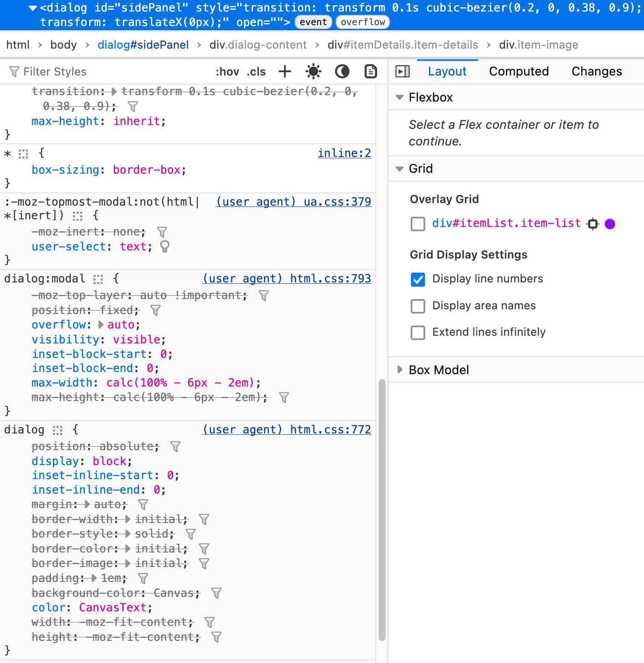
Task: Click filter funnel next to border-image
Action: pyautogui.click(x=204, y=563)
